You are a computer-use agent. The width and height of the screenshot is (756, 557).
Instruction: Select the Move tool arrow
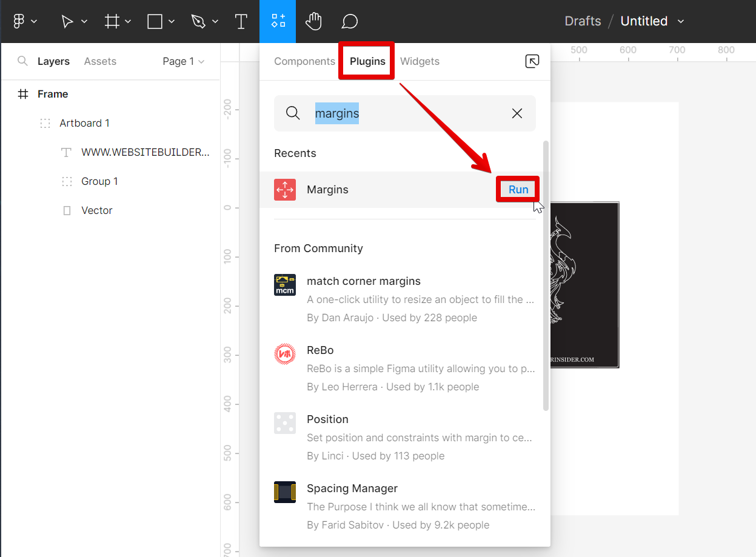(x=67, y=21)
